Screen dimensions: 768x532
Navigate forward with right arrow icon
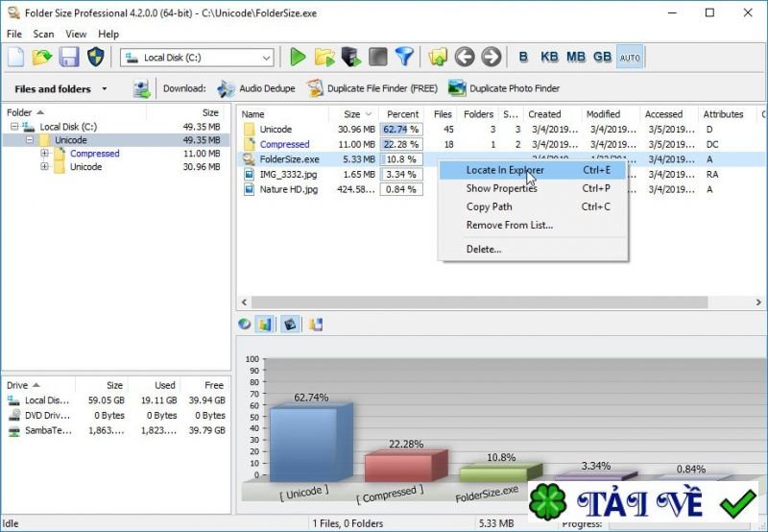(x=491, y=58)
